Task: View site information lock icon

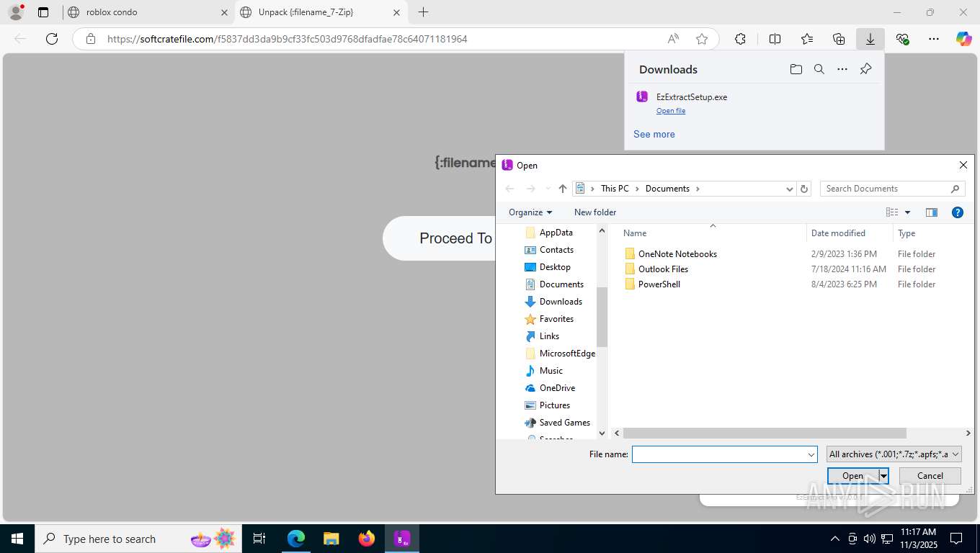Action: [x=91, y=39]
